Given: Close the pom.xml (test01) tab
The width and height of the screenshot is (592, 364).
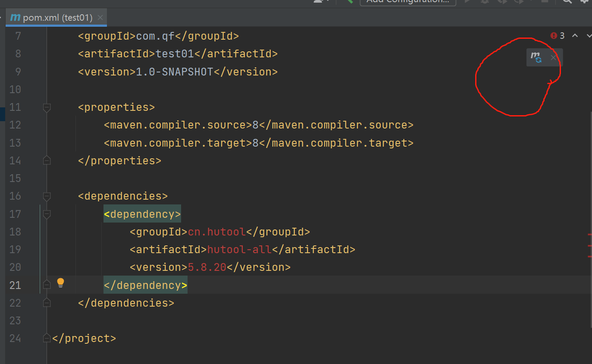Looking at the screenshot, I should (100, 18).
